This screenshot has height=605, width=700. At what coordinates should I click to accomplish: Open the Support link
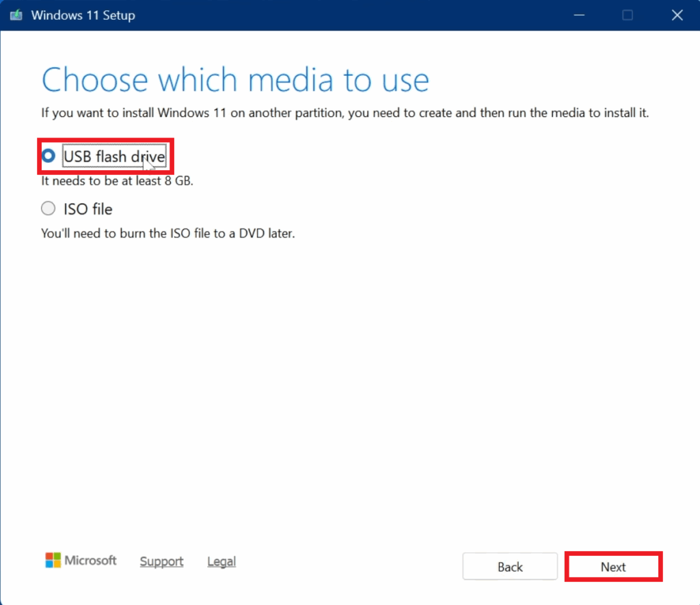click(161, 561)
